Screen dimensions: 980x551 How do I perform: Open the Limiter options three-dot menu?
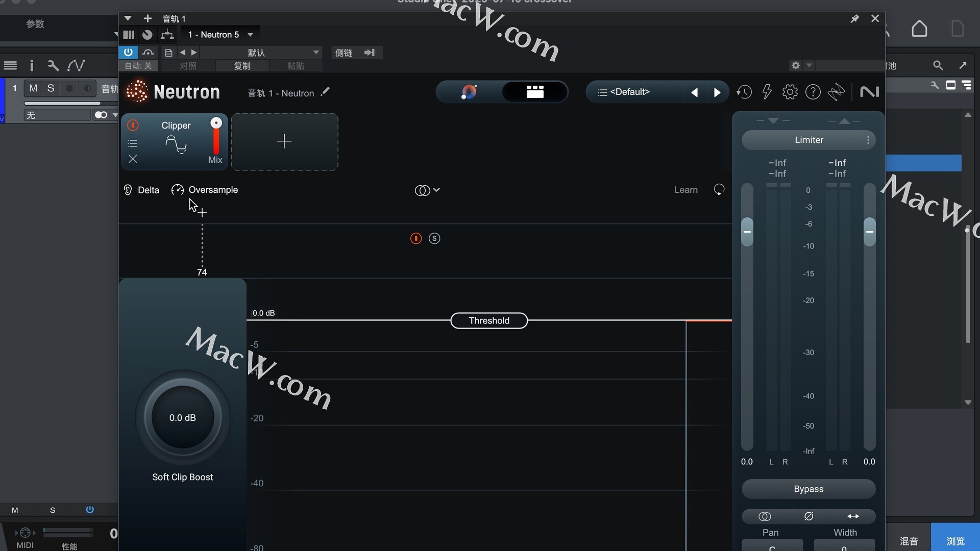[868, 140]
